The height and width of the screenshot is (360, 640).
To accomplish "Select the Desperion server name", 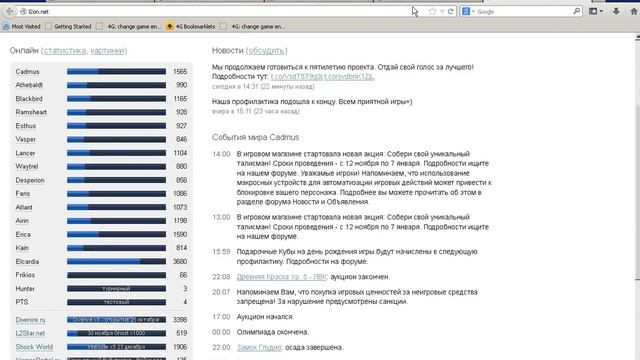I will [30, 180].
